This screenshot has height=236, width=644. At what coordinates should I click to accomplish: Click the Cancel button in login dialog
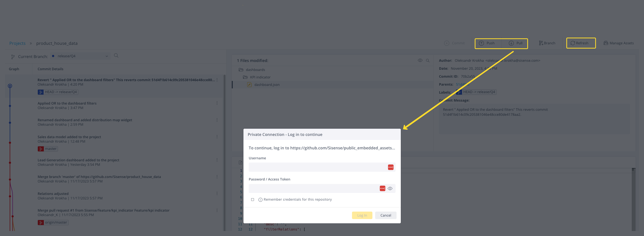click(x=386, y=215)
